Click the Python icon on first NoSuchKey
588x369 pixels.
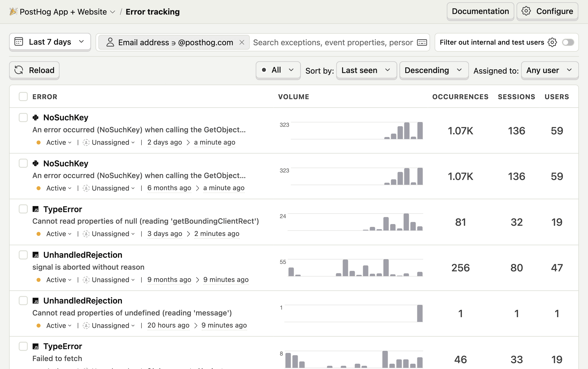click(x=36, y=118)
